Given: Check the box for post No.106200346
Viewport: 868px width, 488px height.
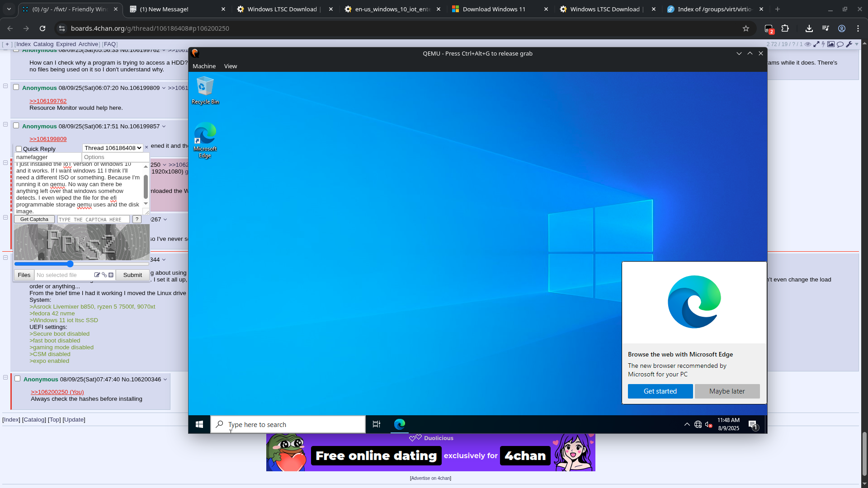Looking at the screenshot, I should pos(17,379).
